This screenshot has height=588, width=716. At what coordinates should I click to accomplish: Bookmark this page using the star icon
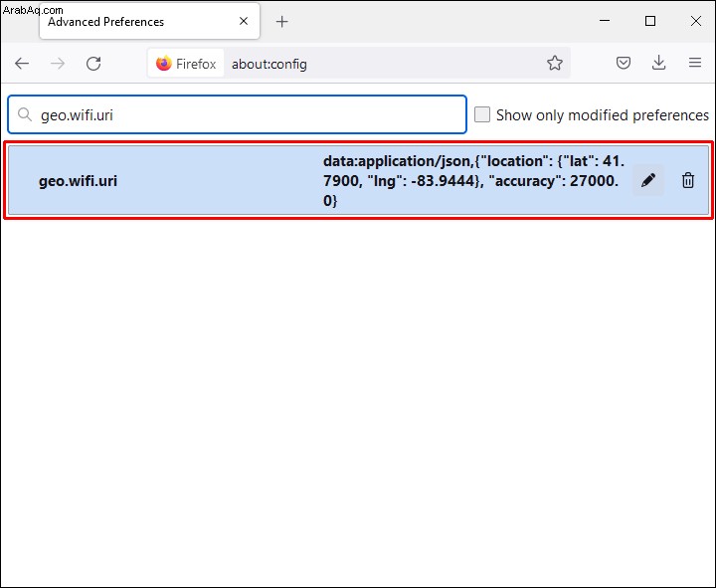(x=554, y=63)
